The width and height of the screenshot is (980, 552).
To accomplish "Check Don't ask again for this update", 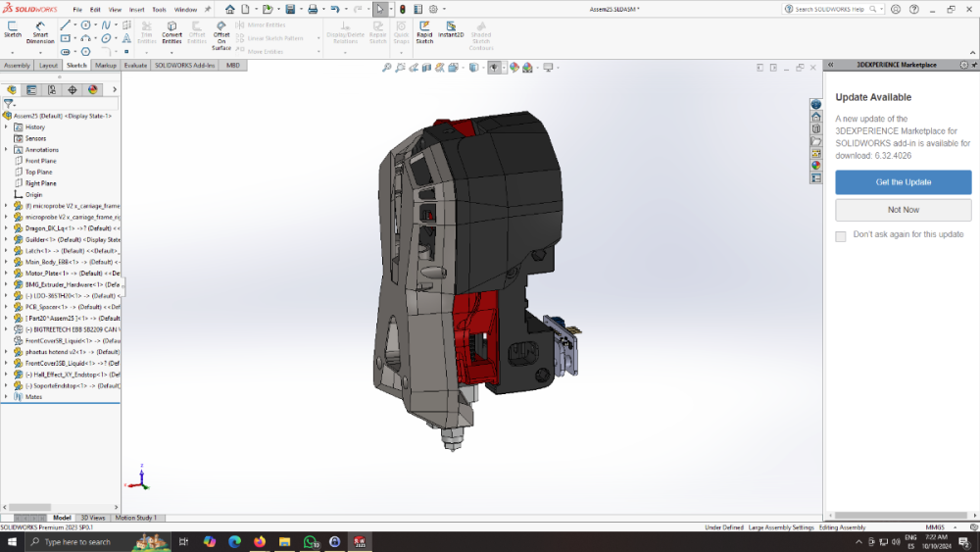I will coord(841,236).
